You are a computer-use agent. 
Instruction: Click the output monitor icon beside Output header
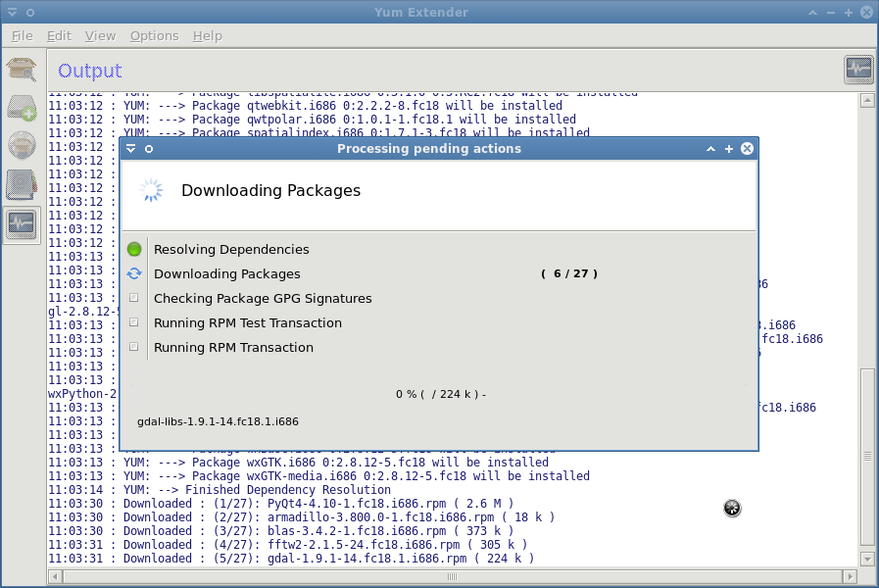858,70
